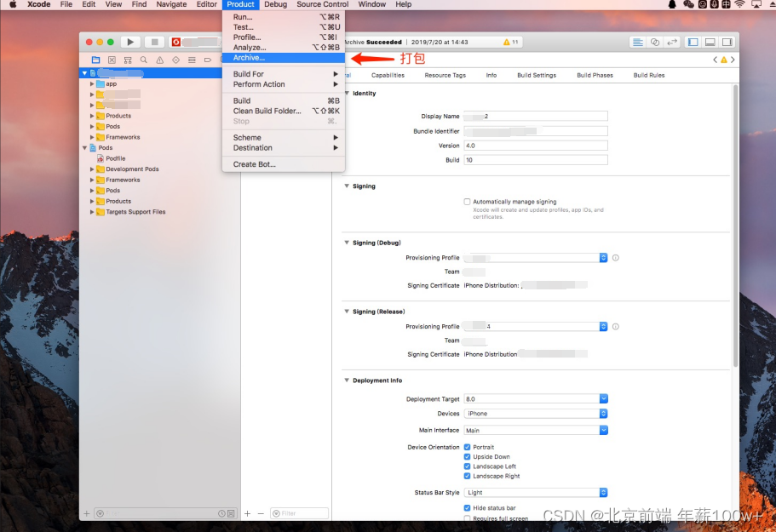
Task: Click the yellow warning icon between issue chevrons
Action: (724, 60)
